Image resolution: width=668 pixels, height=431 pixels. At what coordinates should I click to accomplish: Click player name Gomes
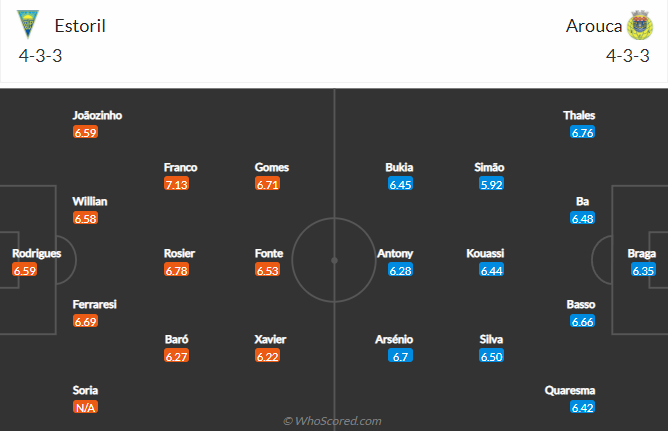(272, 167)
